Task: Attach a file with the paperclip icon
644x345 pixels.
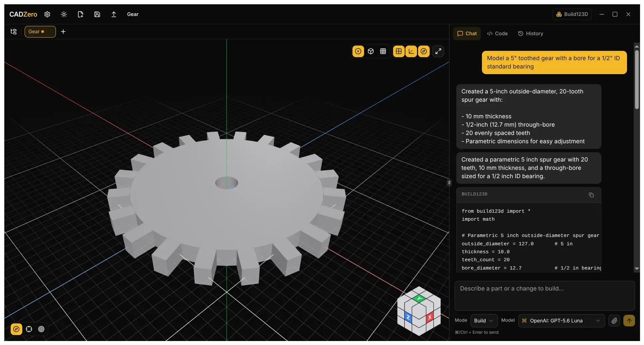Action: [614, 321]
